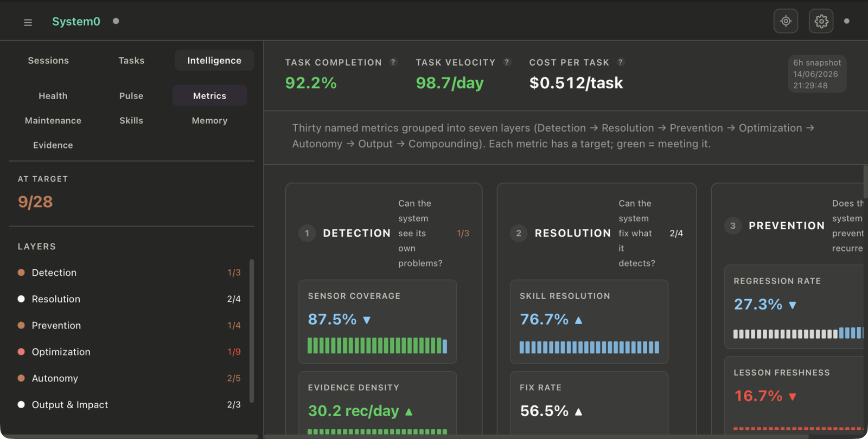Click the Sensor Coverage down trend arrow

click(x=367, y=320)
